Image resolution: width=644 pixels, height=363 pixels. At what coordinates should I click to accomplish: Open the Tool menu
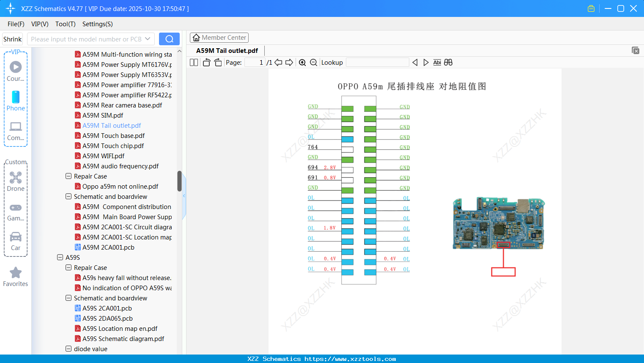click(x=66, y=24)
